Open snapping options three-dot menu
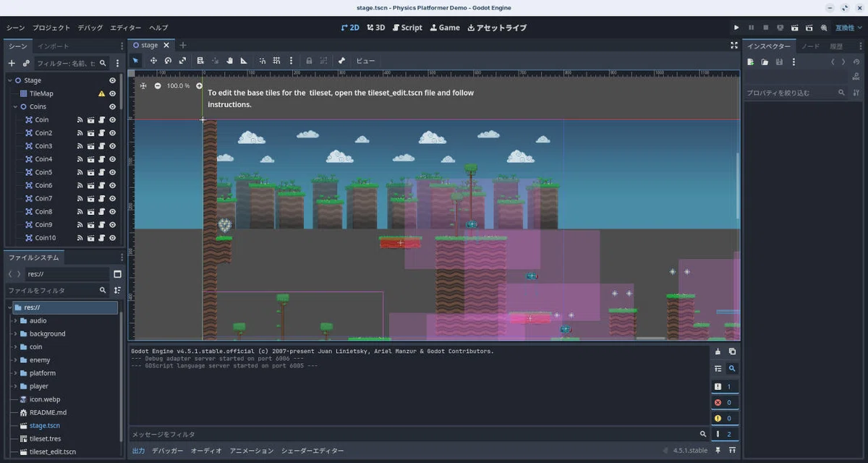Viewport: 868px width, 463px height. [291, 61]
